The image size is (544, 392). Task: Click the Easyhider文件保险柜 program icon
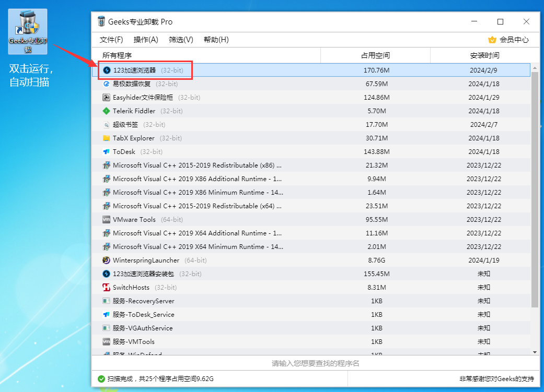(x=107, y=98)
